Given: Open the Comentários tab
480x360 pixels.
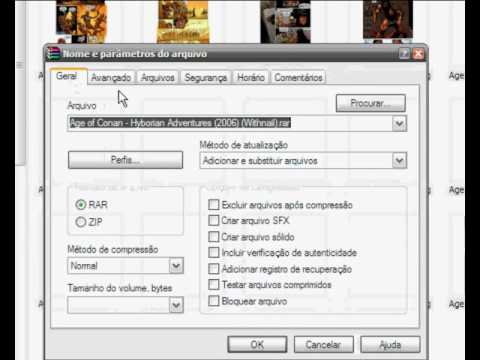Looking at the screenshot, I should click(x=298, y=78).
